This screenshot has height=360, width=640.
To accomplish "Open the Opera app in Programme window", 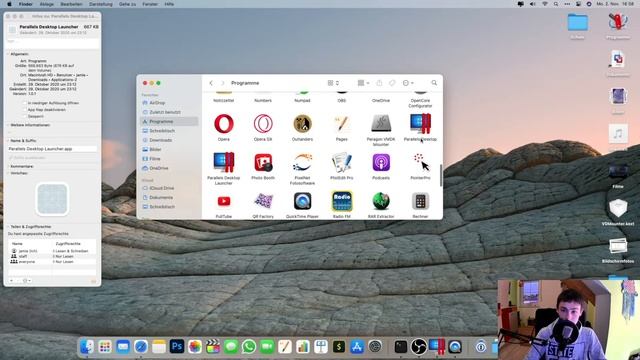I will pyautogui.click(x=224, y=124).
